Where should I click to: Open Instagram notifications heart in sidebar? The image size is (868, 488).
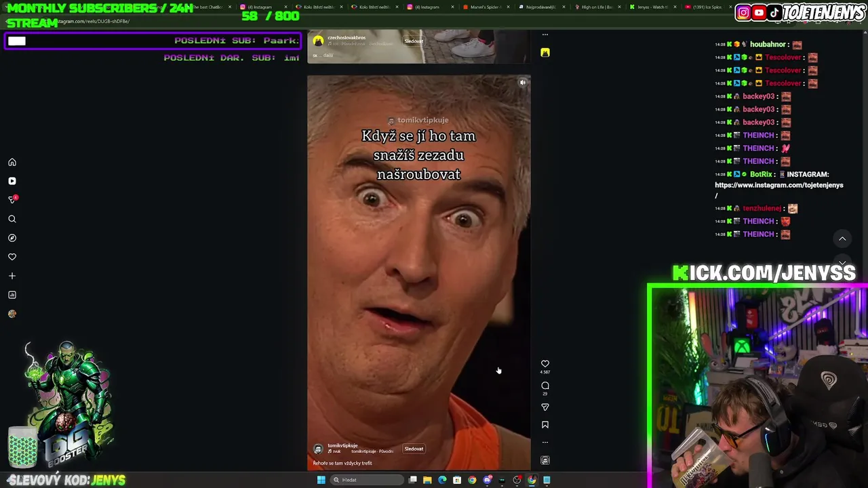pos(12,258)
